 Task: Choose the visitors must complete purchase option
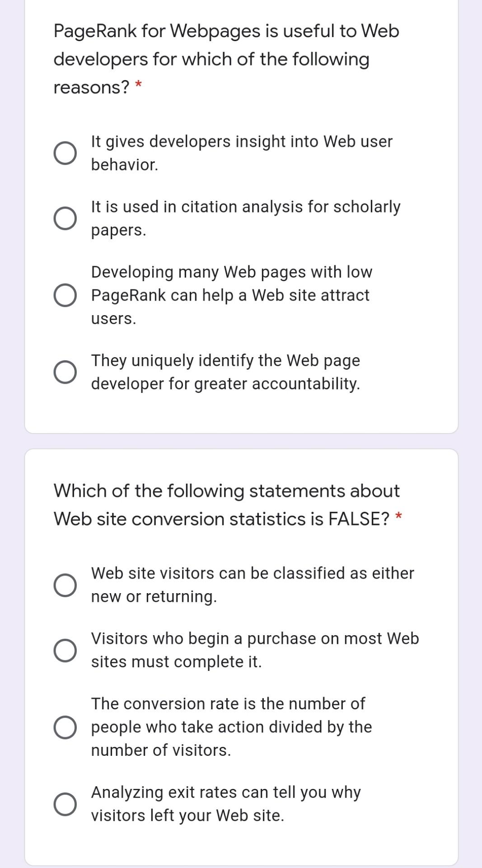click(65, 650)
